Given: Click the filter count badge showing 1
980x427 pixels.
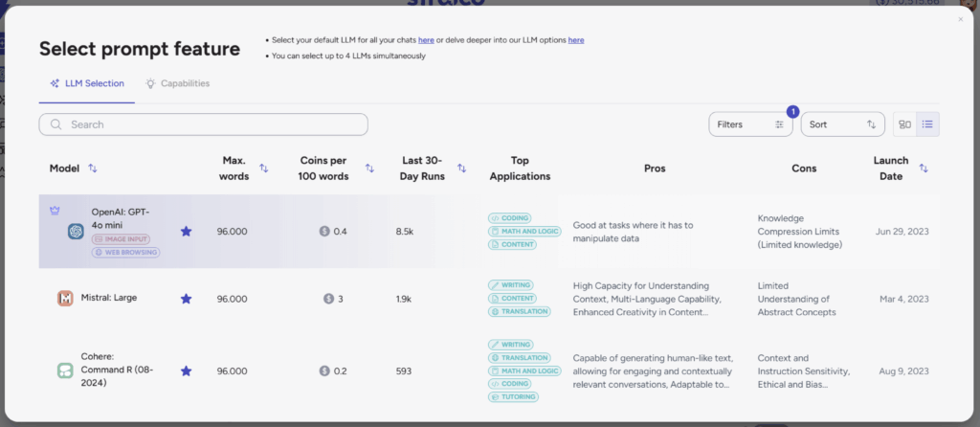Looking at the screenshot, I should (x=793, y=112).
